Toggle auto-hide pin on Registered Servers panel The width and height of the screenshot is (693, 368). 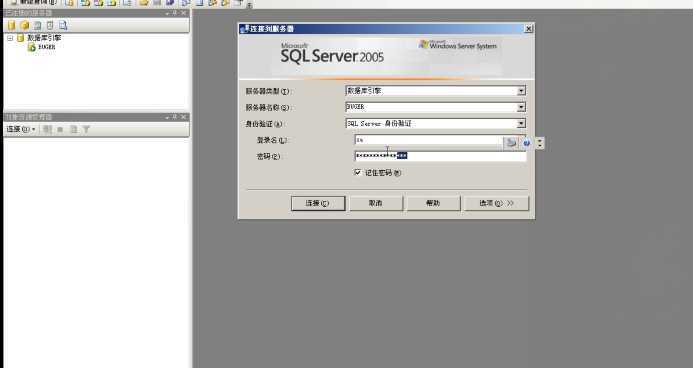[x=175, y=13]
